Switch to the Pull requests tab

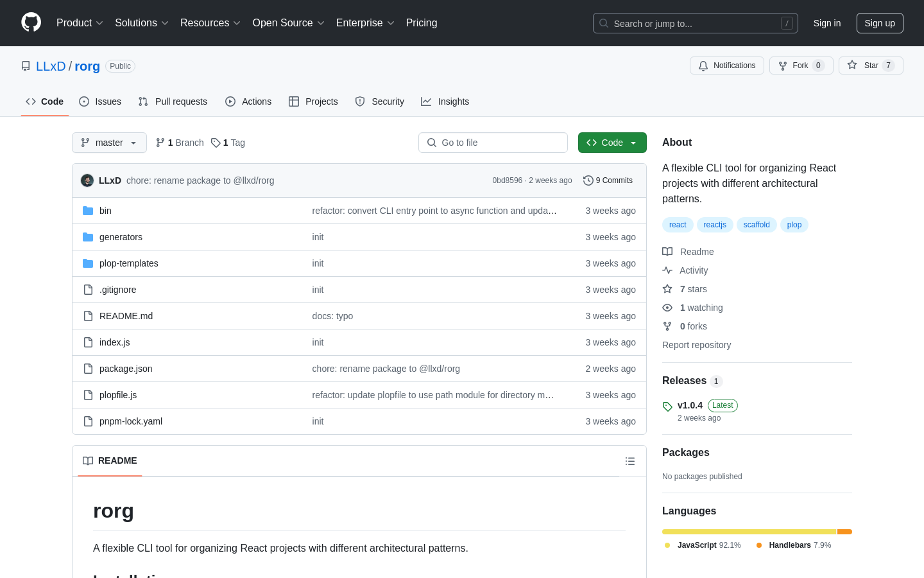(x=173, y=101)
